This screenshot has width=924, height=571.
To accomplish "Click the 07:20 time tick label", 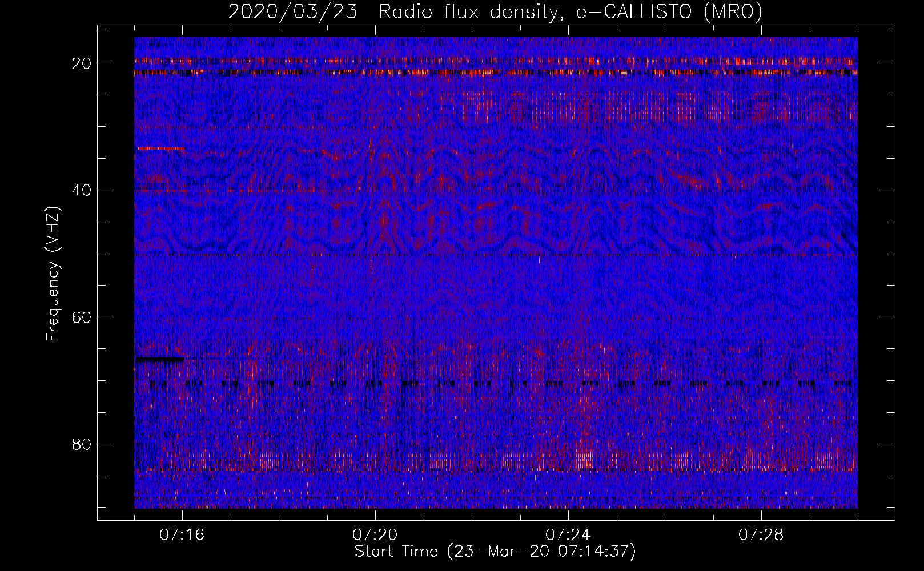I will [x=375, y=535].
